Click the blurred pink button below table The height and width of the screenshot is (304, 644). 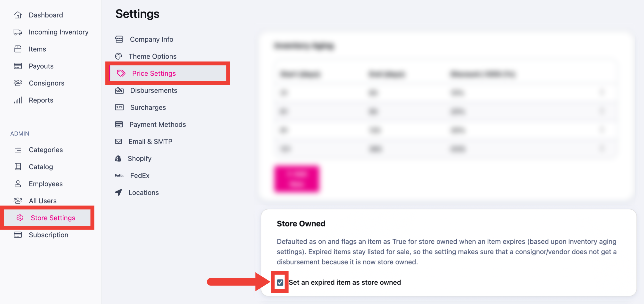click(x=297, y=179)
